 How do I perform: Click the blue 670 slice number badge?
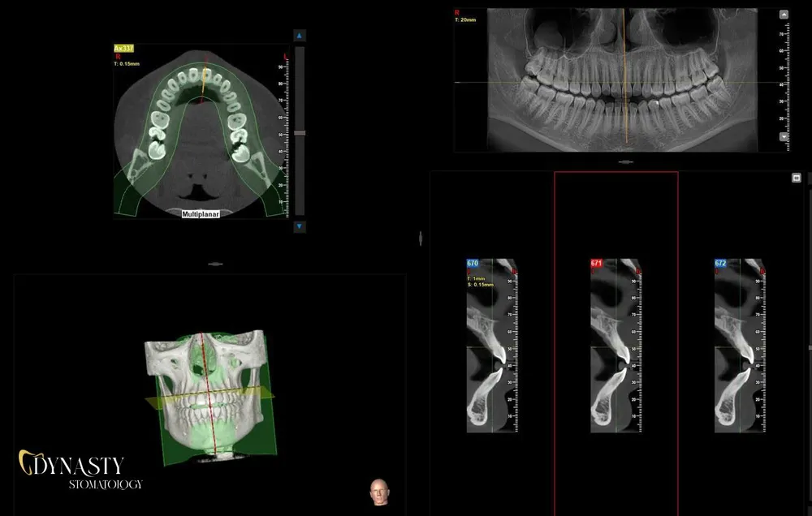(473, 264)
